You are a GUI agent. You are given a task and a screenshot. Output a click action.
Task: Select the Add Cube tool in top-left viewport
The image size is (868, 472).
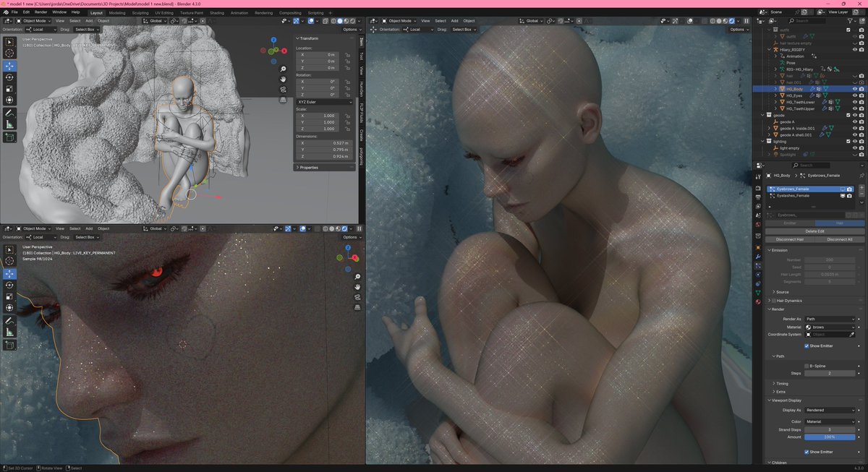[9, 137]
